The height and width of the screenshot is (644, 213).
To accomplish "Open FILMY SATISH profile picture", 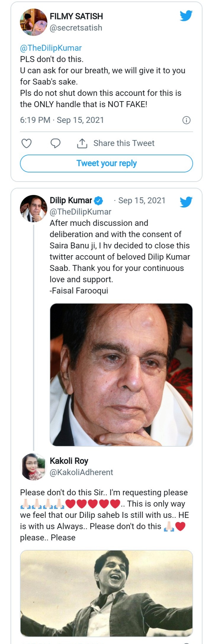I will tap(33, 22).
